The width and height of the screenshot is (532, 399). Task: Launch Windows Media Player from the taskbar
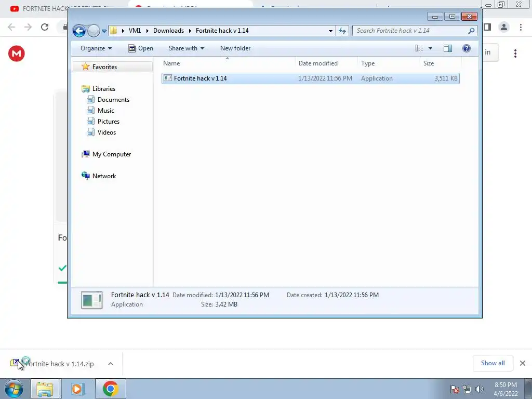[77, 389]
